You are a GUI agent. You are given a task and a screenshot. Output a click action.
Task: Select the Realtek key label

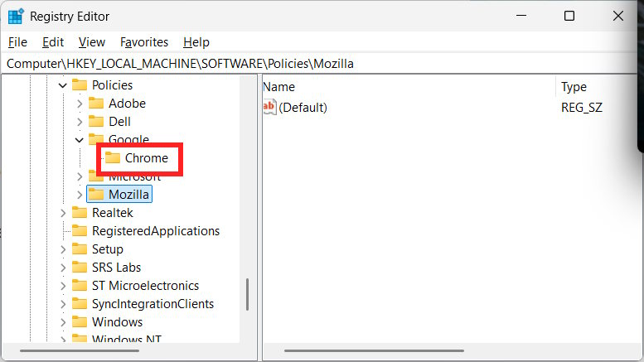112,213
